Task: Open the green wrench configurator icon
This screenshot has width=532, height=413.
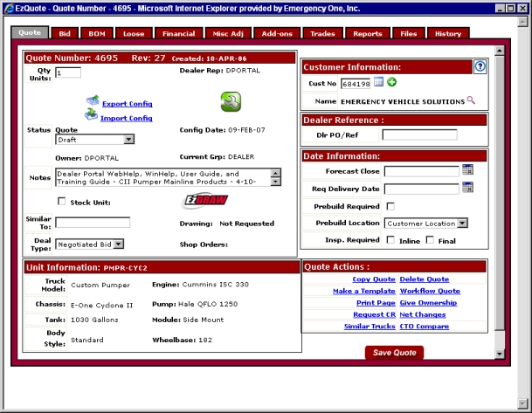Action: pyautogui.click(x=231, y=102)
